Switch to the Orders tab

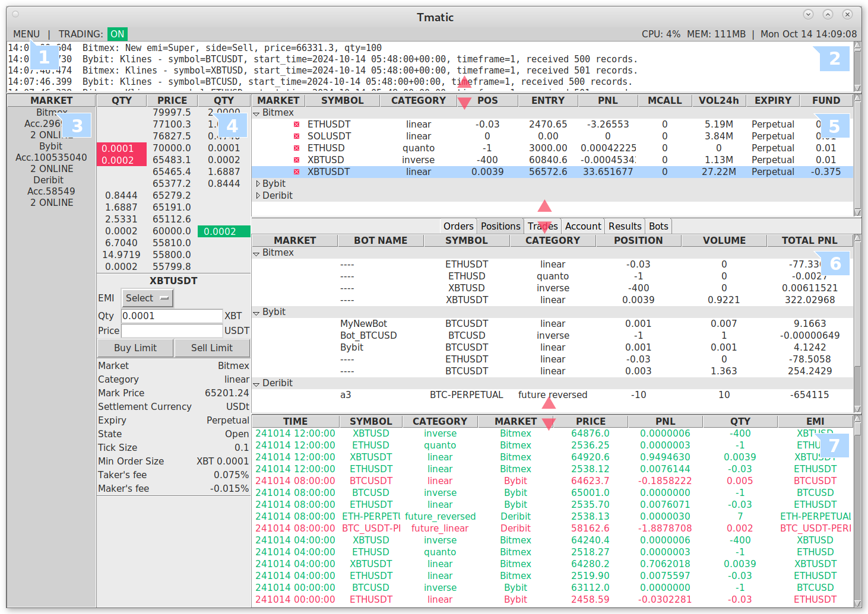458,226
